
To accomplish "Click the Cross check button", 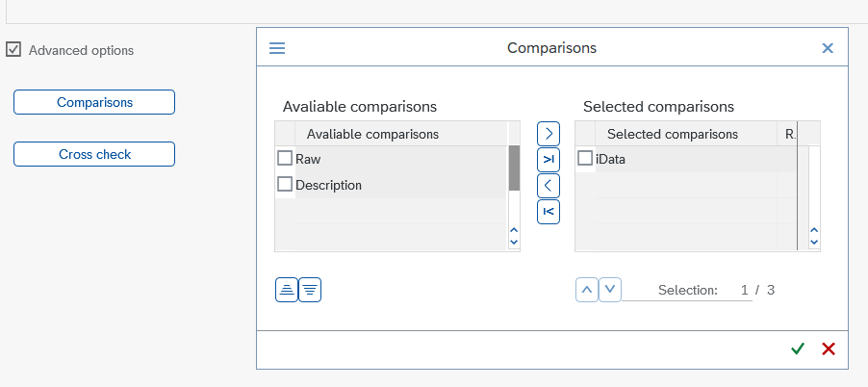I will [94, 154].
